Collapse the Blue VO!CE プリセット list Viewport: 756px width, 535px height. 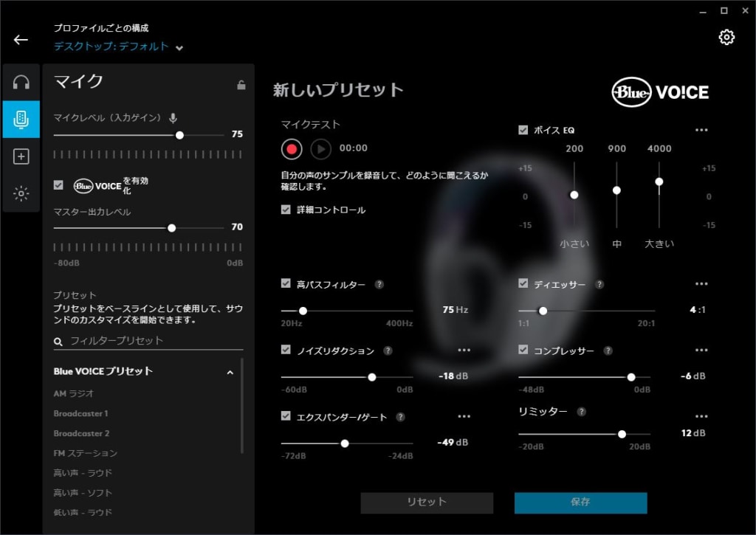click(x=230, y=372)
